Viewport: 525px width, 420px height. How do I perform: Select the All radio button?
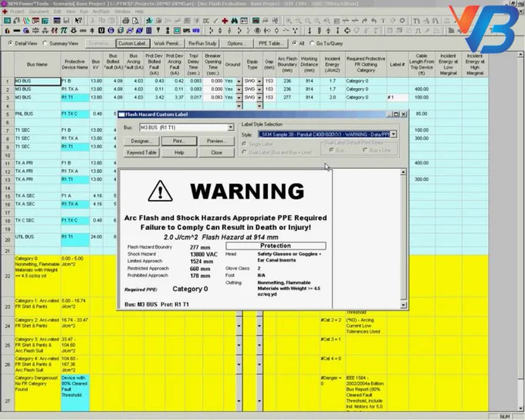point(294,43)
